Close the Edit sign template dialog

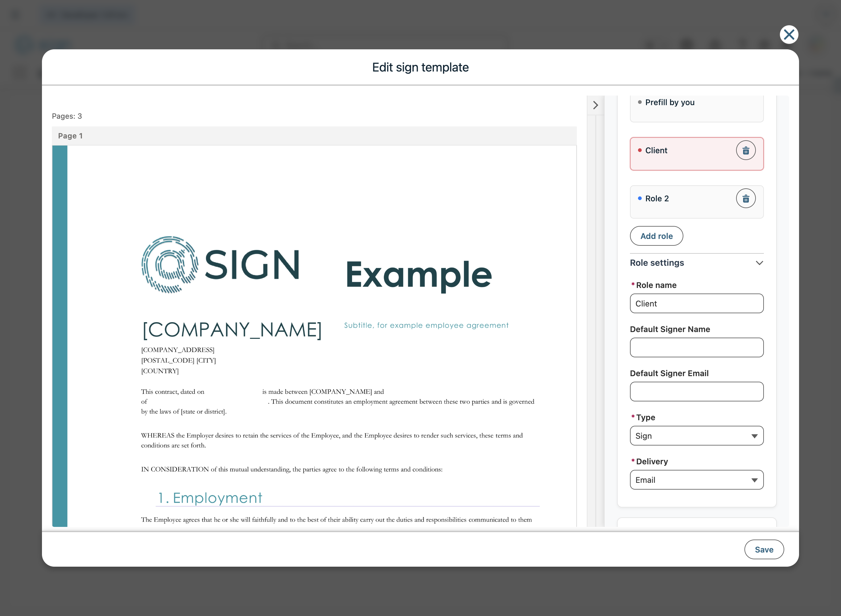point(788,35)
